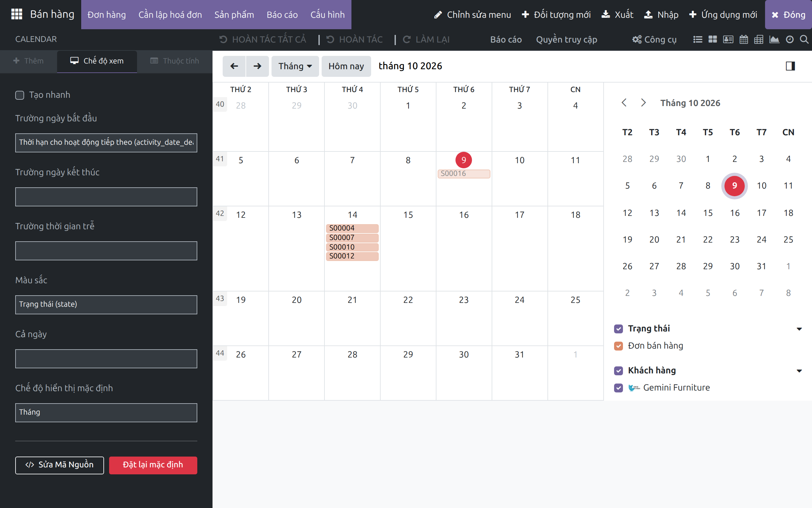Uncheck the Đơn bán hàng filter checkbox

coord(619,346)
